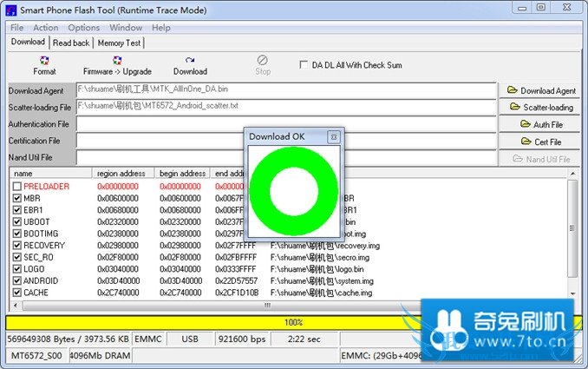588x369 pixels.
Task: Click the Download Agent folder button
Action: 541,90
